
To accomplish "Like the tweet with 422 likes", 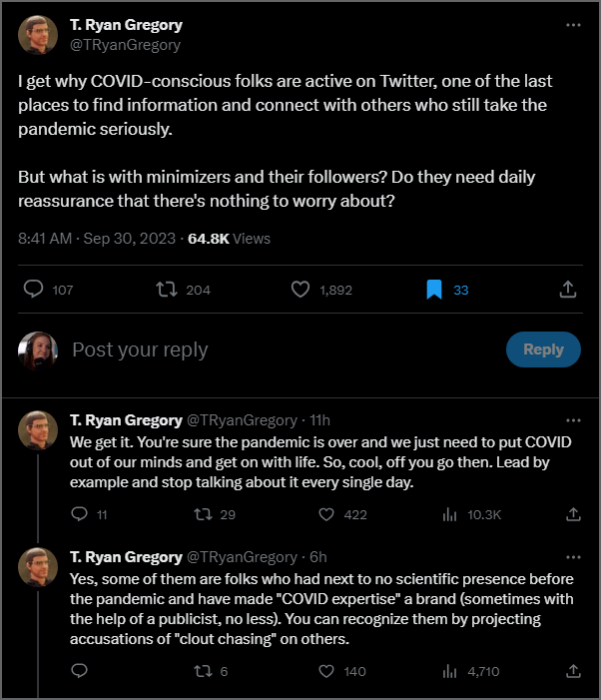I will tap(325, 514).
